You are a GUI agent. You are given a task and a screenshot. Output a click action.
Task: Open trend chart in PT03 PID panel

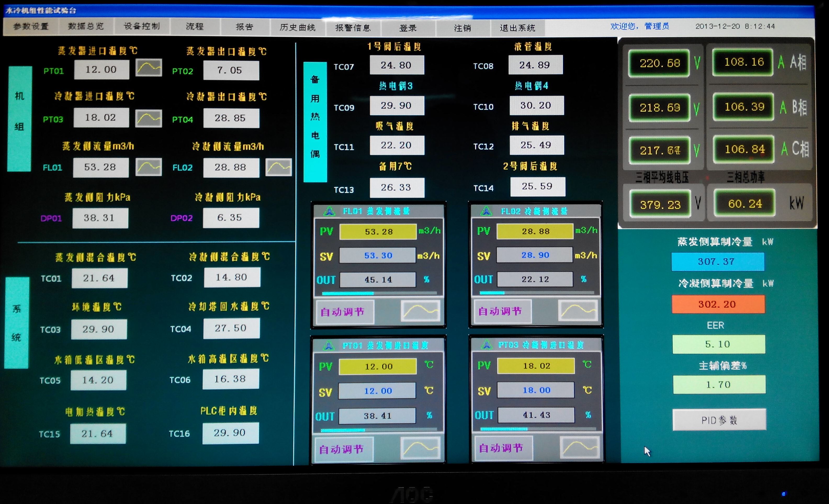[x=579, y=447]
